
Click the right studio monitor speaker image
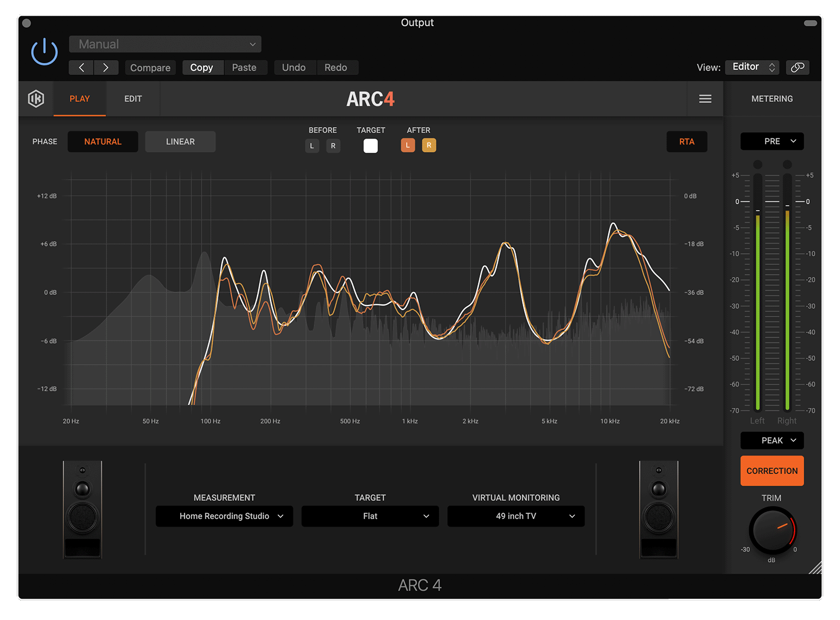(x=659, y=509)
